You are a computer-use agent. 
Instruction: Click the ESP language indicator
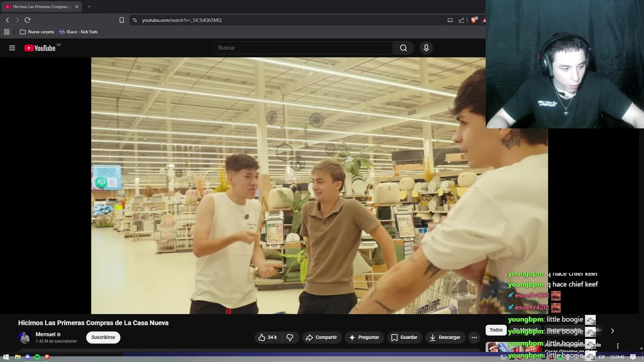[x=602, y=357]
